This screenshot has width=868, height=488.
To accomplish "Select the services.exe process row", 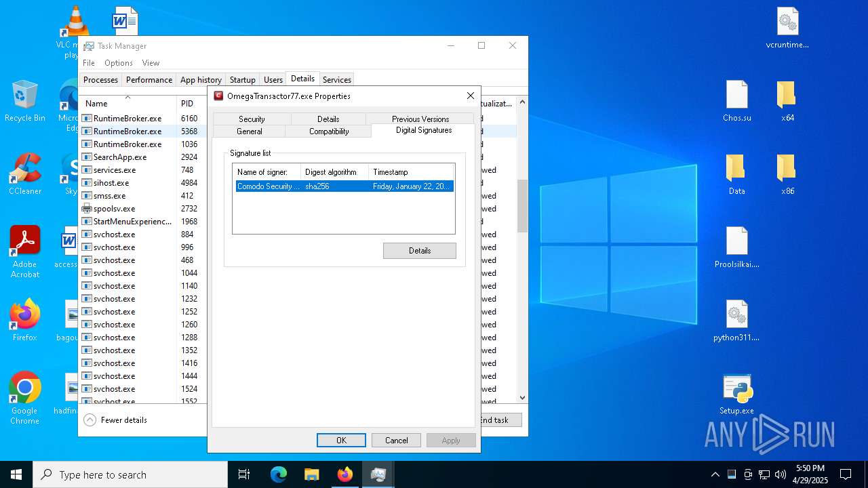I will point(143,169).
